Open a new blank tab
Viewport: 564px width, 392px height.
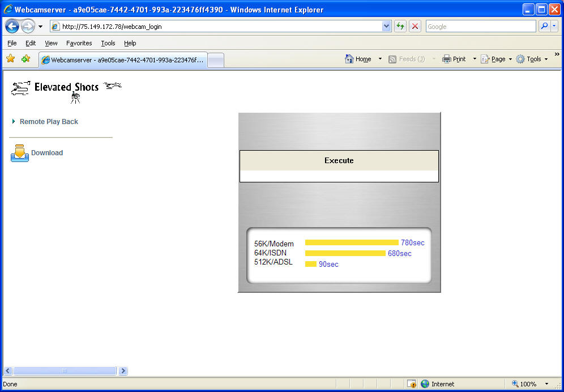tap(216, 61)
